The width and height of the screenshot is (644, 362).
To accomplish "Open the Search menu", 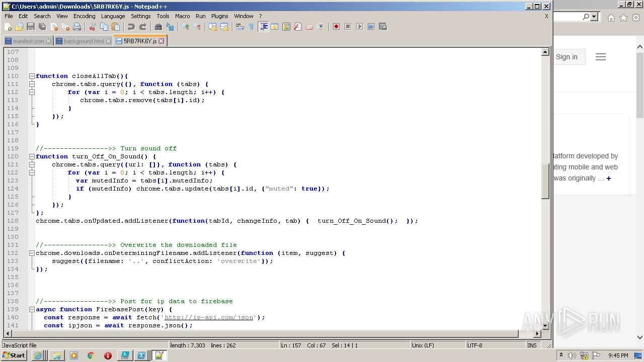I will pos(42,16).
